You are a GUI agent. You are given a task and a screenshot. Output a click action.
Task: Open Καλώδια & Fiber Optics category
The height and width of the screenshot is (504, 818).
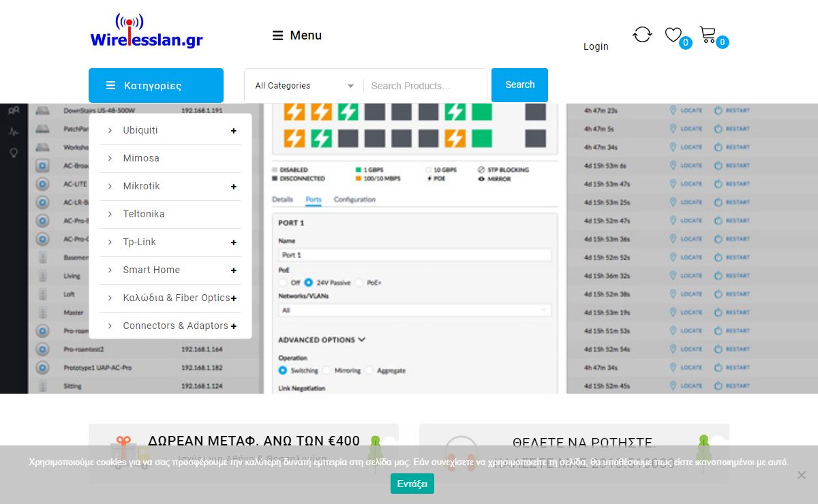[177, 298]
